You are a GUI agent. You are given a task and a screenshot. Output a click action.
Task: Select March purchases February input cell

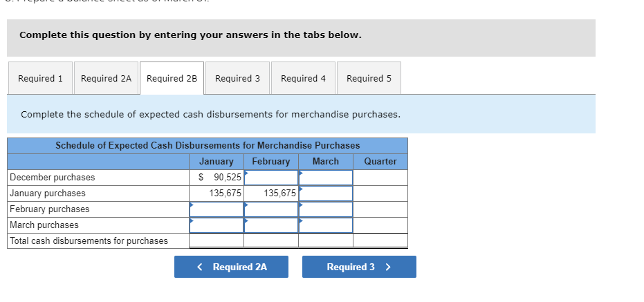pyautogui.click(x=271, y=225)
